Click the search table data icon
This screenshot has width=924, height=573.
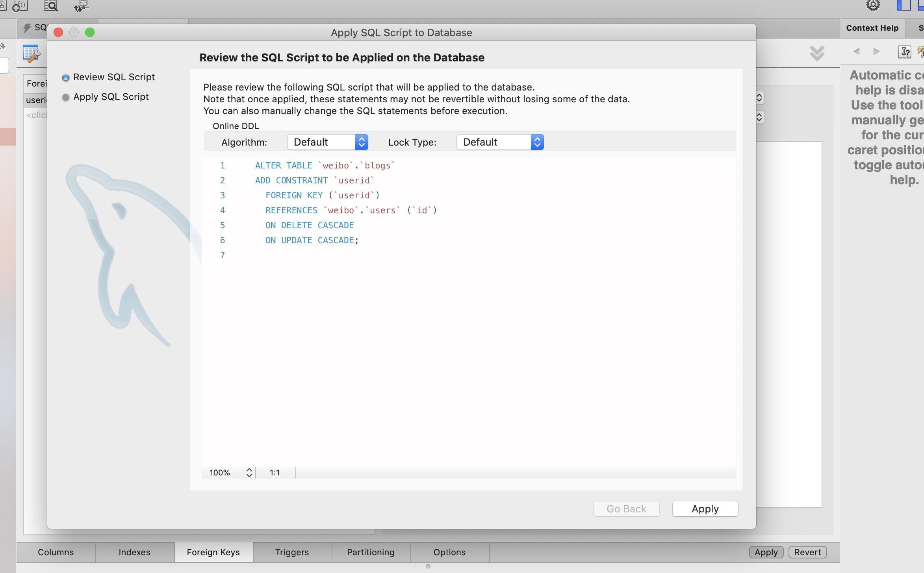tap(50, 6)
